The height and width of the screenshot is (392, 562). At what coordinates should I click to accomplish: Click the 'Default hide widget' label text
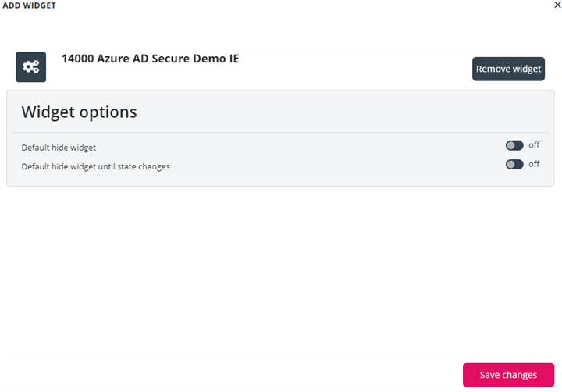pos(59,147)
